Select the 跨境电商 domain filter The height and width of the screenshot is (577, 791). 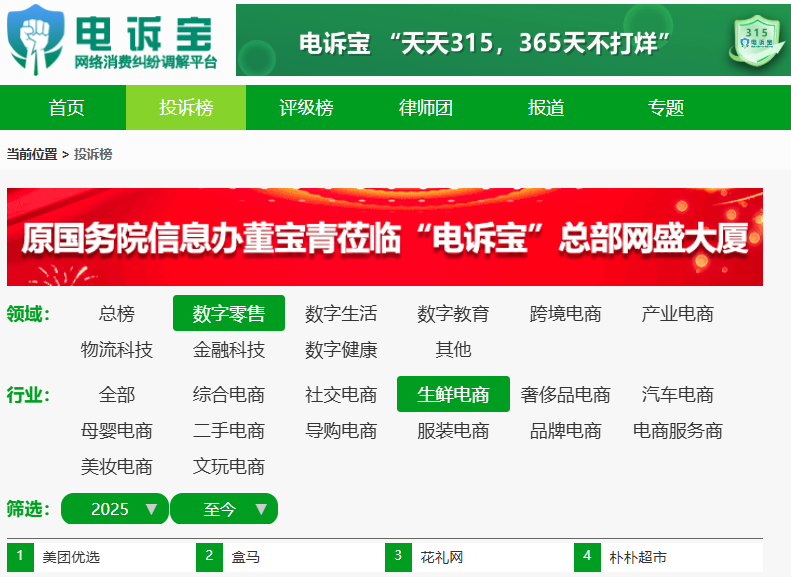pyautogui.click(x=566, y=313)
